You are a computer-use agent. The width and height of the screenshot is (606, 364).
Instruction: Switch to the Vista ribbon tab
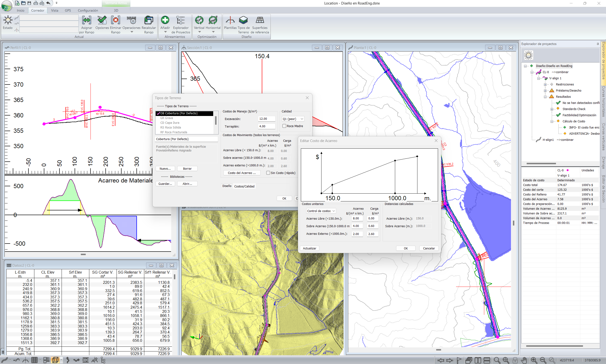[x=54, y=10]
